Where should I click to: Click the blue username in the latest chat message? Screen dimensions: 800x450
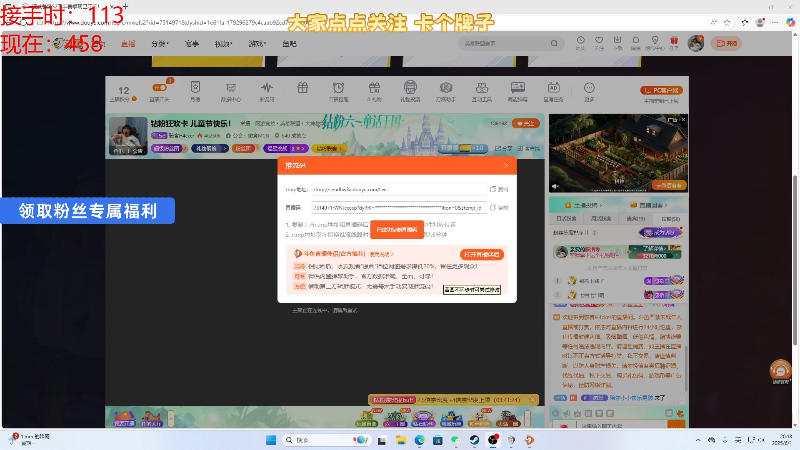coord(631,397)
